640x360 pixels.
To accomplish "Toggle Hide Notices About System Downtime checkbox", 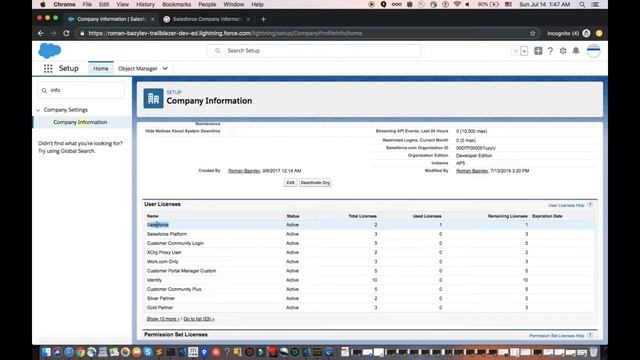I will [232, 131].
